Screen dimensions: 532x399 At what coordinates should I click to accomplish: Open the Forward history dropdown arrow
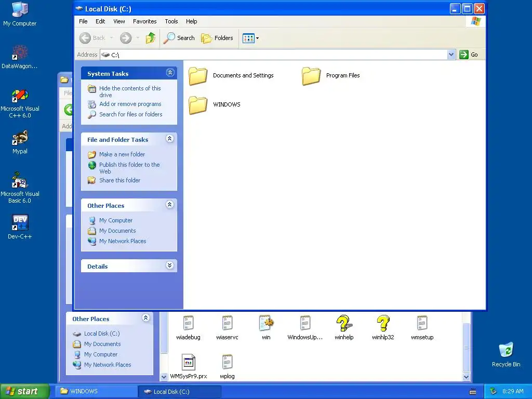137,38
